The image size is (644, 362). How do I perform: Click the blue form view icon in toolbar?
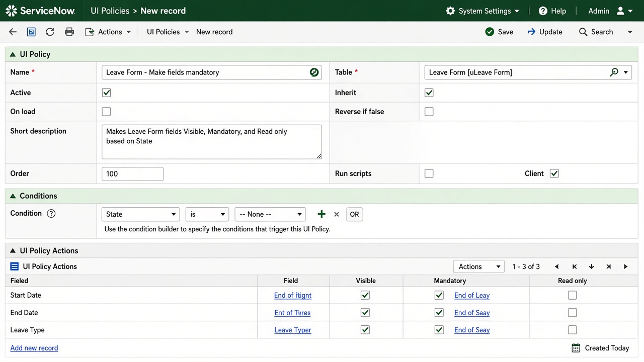pyautogui.click(x=31, y=32)
